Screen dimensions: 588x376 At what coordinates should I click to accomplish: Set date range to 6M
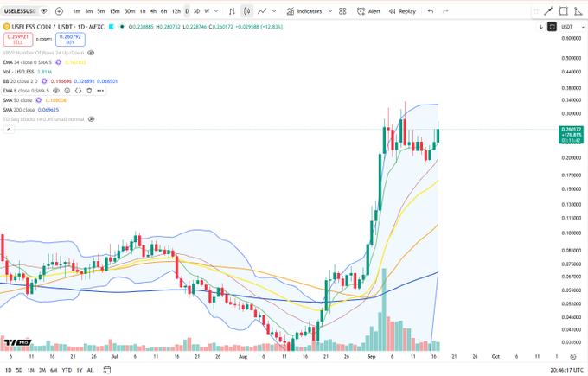pyautogui.click(x=54, y=370)
